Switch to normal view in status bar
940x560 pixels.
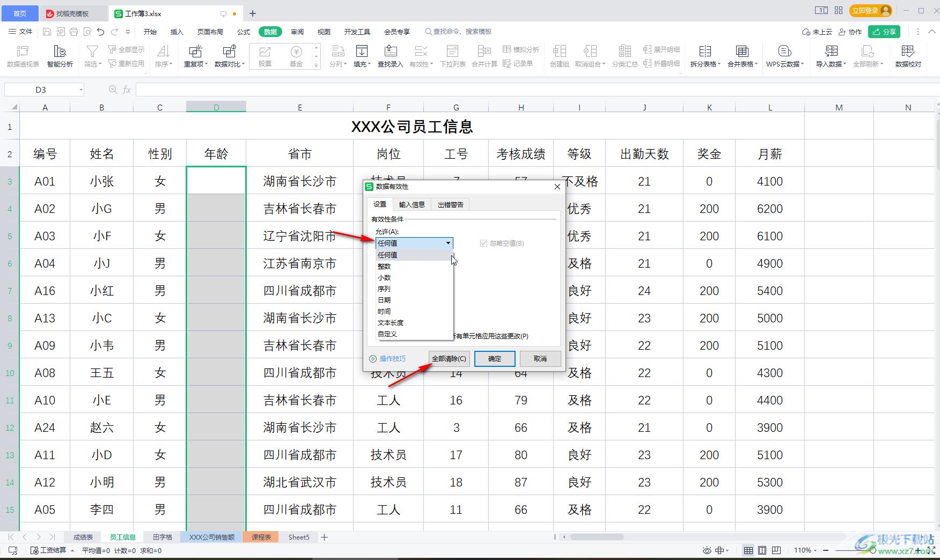pyautogui.click(x=748, y=550)
